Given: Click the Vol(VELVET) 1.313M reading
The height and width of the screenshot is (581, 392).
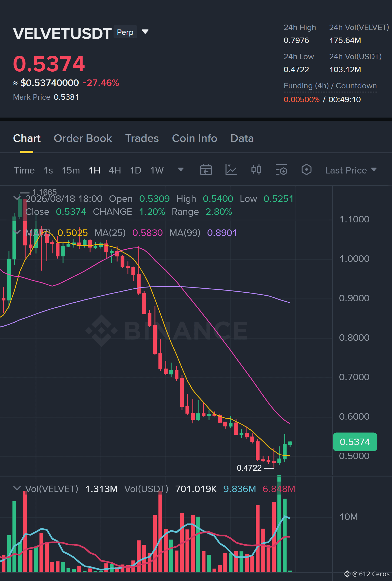Looking at the screenshot, I should click(101, 489).
